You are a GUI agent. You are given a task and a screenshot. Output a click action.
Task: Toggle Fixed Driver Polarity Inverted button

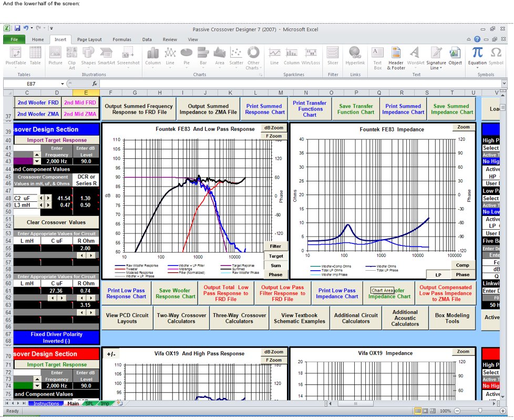point(56,337)
